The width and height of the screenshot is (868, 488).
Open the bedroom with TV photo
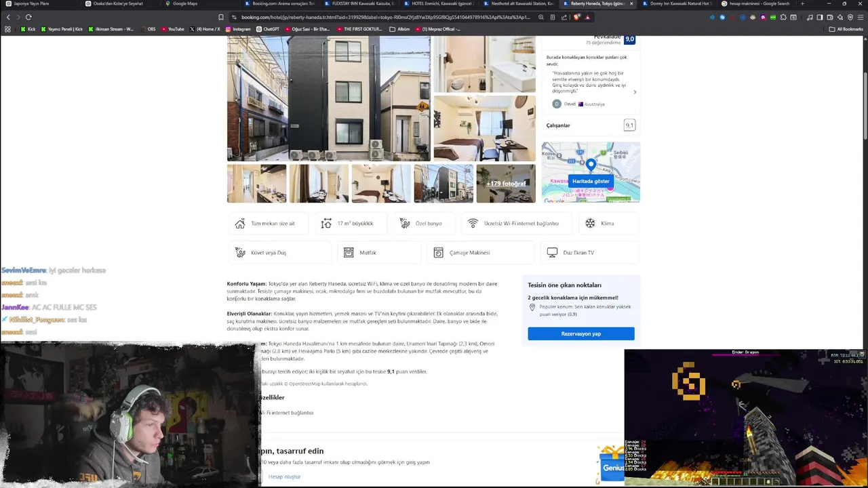click(484, 128)
